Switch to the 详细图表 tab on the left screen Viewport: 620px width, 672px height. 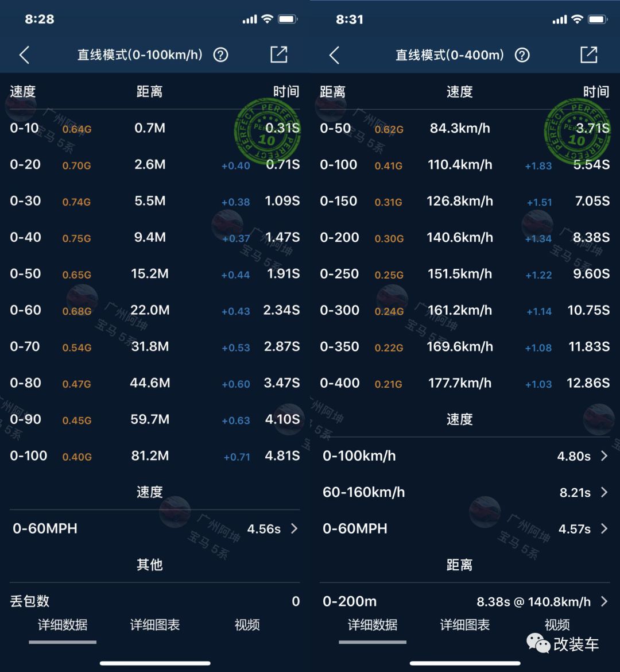(x=154, y=625)
